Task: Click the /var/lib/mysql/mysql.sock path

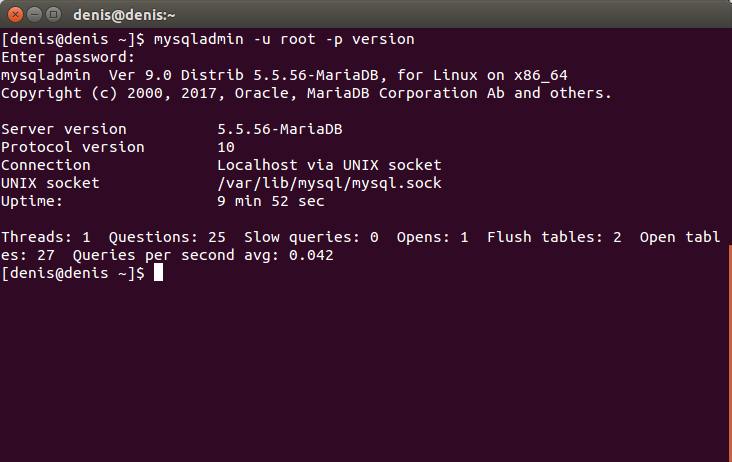Action: point(329,183)
